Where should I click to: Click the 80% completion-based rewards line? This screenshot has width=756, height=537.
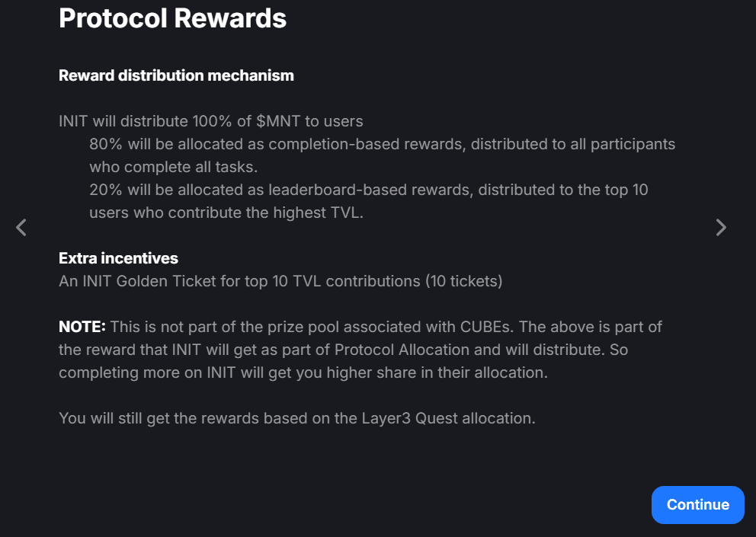coord(382,144)
